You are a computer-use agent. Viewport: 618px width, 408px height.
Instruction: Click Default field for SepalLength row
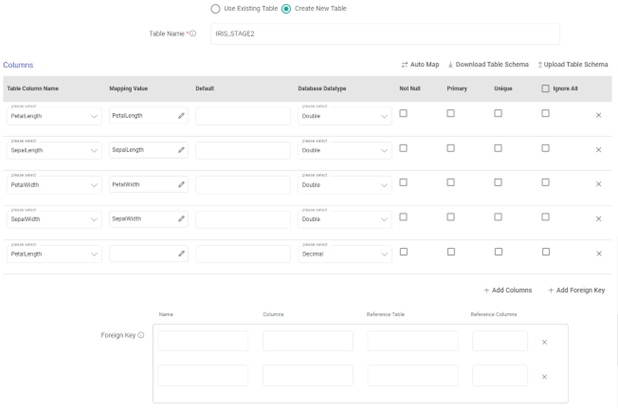[243, 150]
